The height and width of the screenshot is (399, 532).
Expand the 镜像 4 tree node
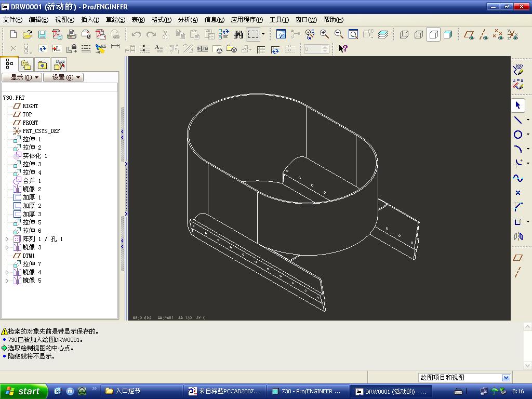(x=7, y=272)
